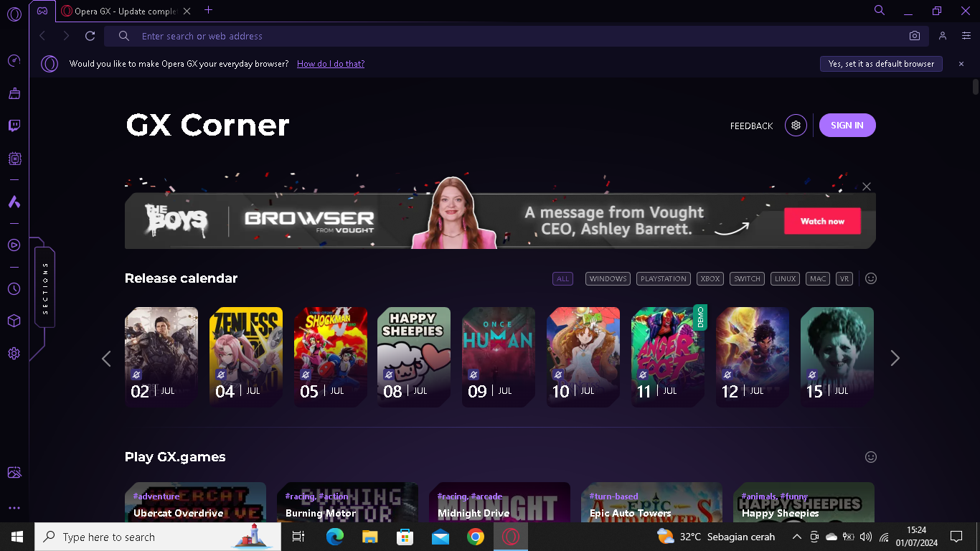
Task: Open browser Settings gear in sidebar
Action: coord(14,353)
